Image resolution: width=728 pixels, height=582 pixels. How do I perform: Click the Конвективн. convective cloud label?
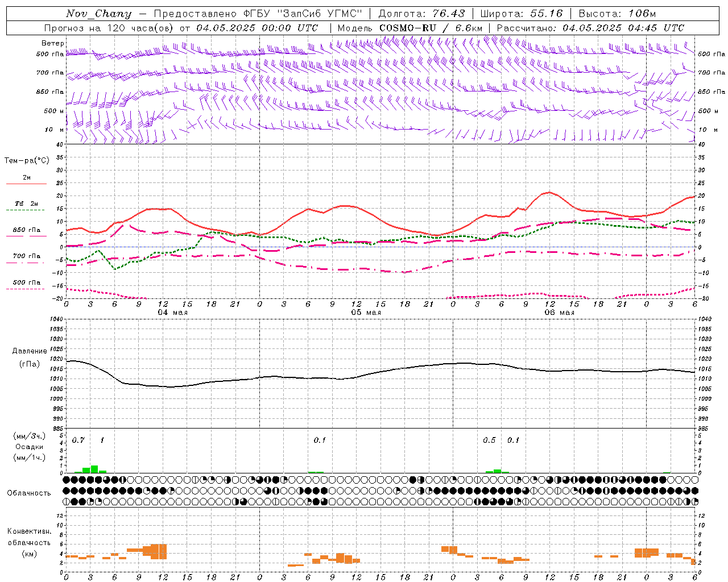pos(30,531)
